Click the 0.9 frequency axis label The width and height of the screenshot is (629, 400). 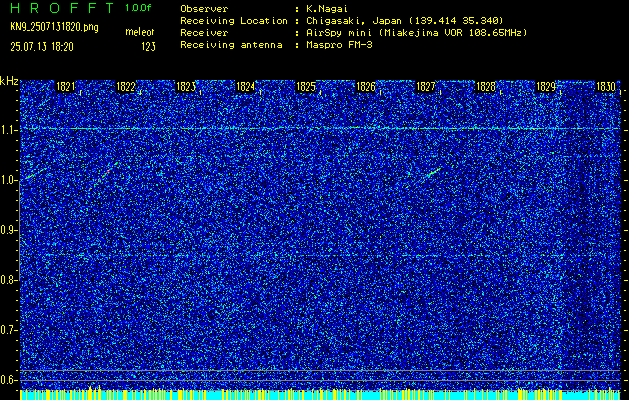(x=8, y=230)
